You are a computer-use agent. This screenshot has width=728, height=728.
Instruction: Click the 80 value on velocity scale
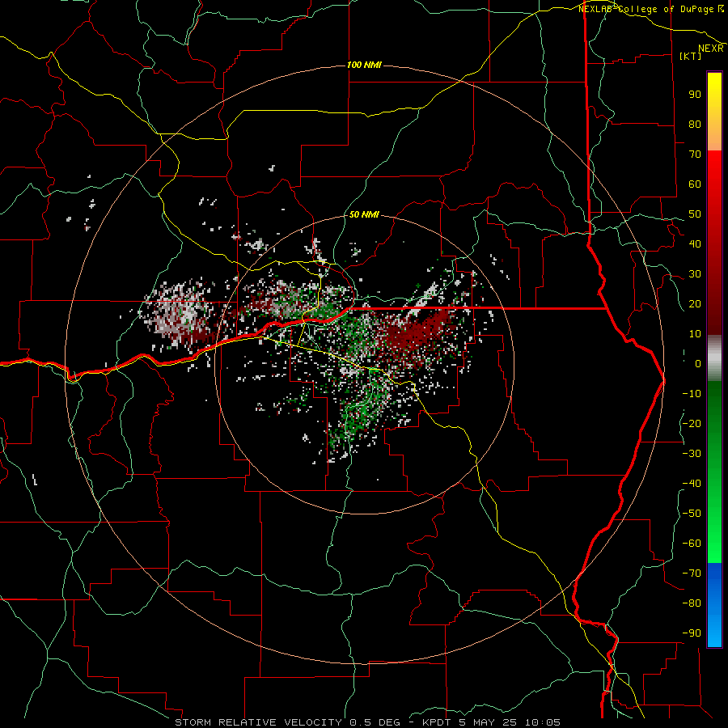click(x=695, y=125)
